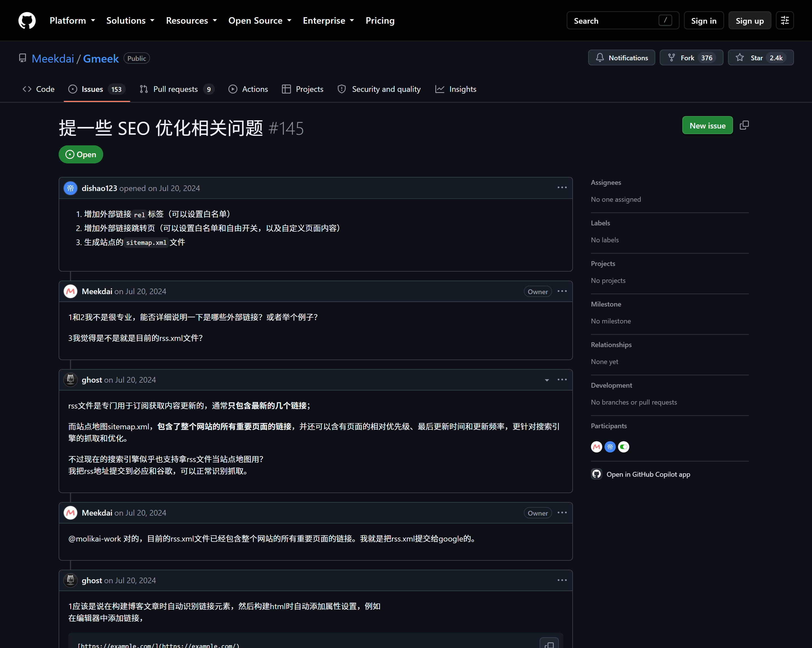This screenshot has width=812, height=648.
Task: Click the repository book icon near Meekdai
Action: (23, 58)
